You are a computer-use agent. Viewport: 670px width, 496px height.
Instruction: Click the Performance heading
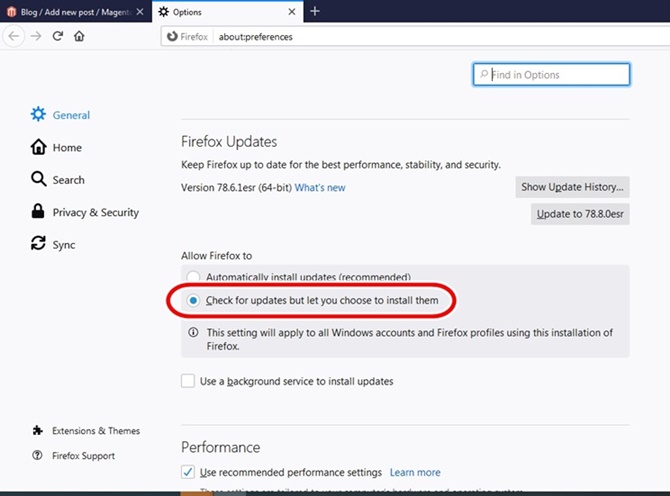click(220, 447)
